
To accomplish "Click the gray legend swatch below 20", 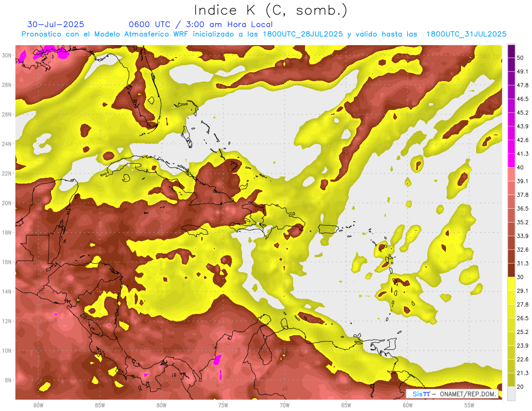I will pyautogui.click(x=511, y=393).
